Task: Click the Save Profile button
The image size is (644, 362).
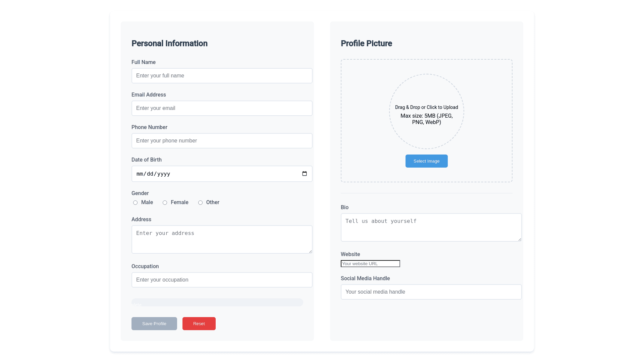Action: pos(154,323)
